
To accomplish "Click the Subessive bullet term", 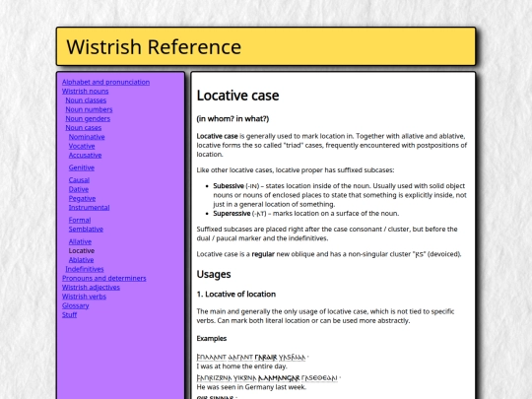I will click(x=229, y=186).
